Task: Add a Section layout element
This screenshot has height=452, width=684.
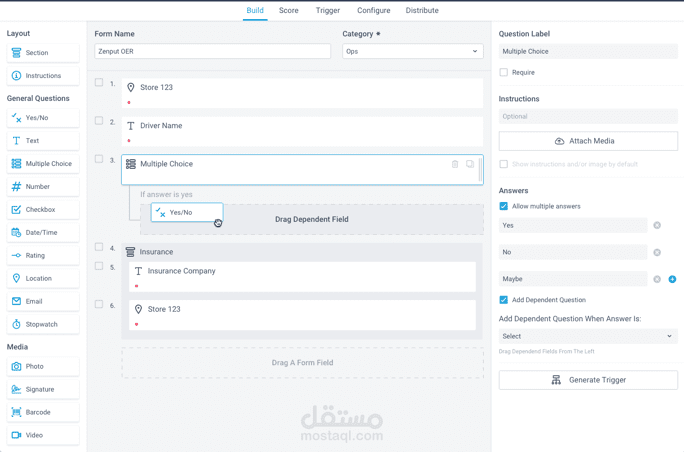Action: [43, 53]
